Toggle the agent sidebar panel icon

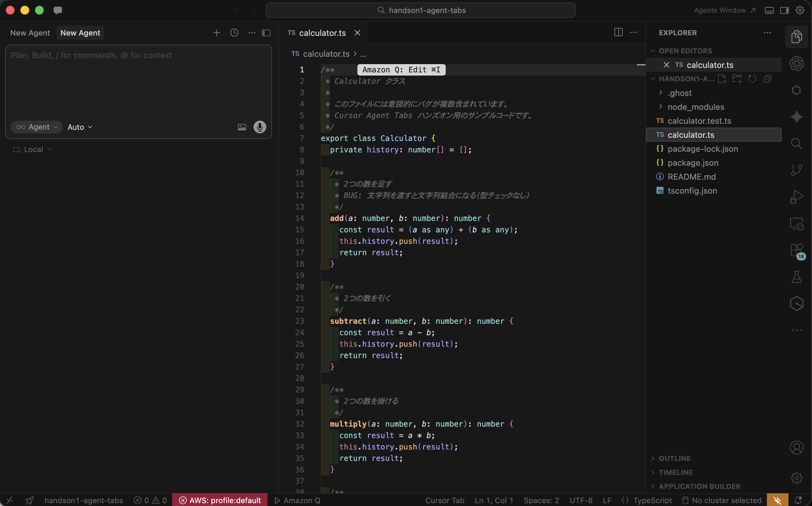pos(266,33)
